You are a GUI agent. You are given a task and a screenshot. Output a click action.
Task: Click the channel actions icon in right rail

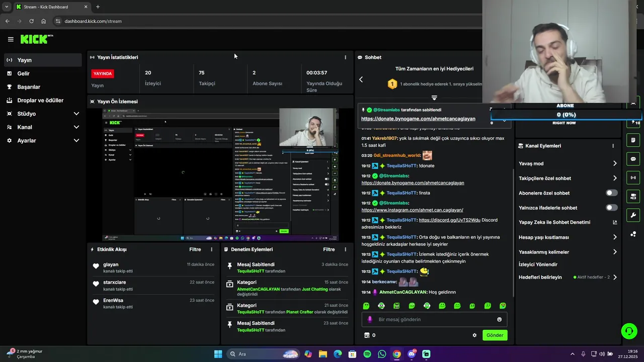tap(633, 196)
